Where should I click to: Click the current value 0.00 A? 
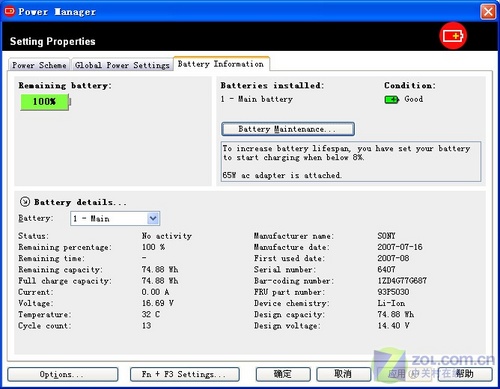(155, 292)
